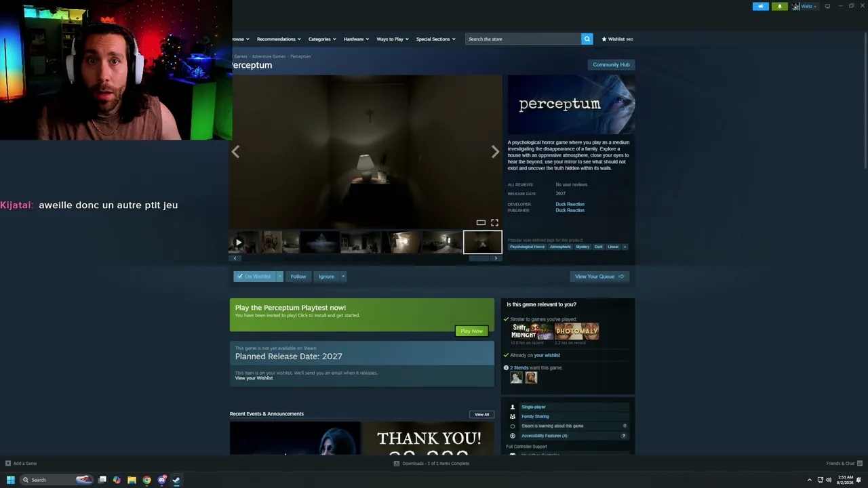The image size is (868, 488).
Task: Click the 2 friends link
Action: click(519, 368)
